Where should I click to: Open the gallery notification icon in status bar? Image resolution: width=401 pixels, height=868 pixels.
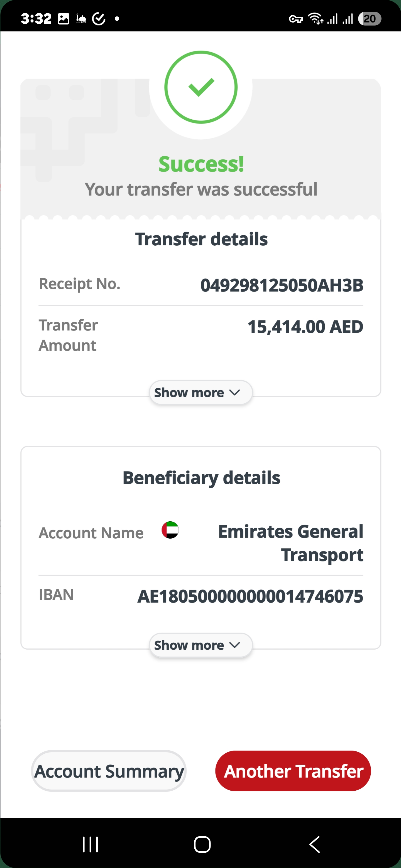point(63,19)
